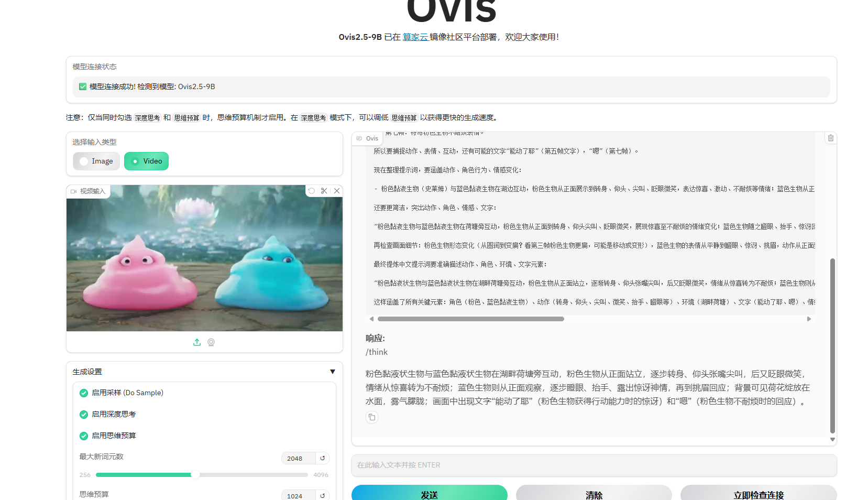Click the 模型连接成功 status text
The image size is (868, 500).
tap(152, 86)
